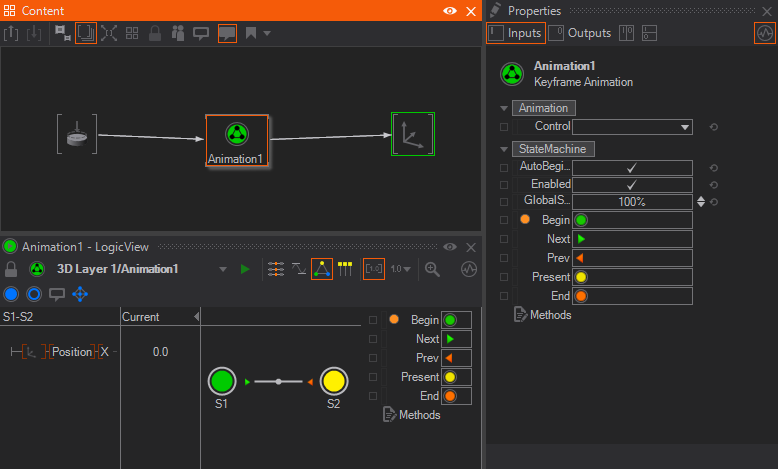Screen dimensions: 778x469
Task: Click the green play button in LogicView toolbar
Action: 245,269
